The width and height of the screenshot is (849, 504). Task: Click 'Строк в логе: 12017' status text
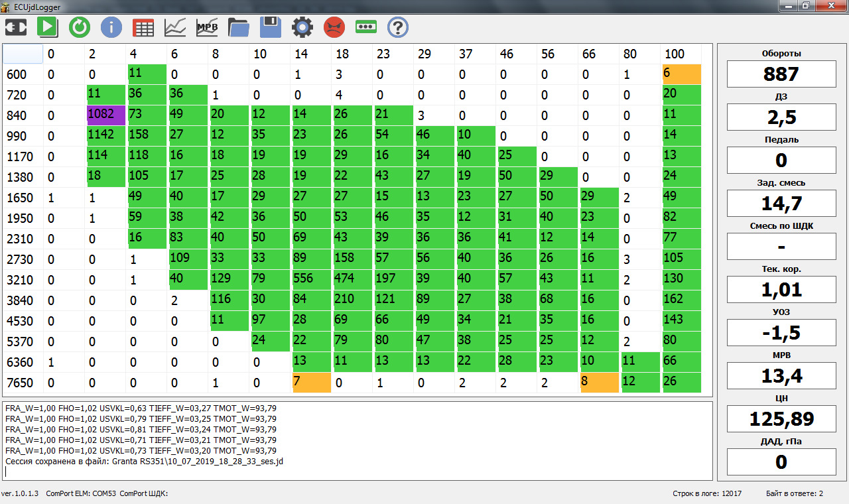(x=707, y=493)
